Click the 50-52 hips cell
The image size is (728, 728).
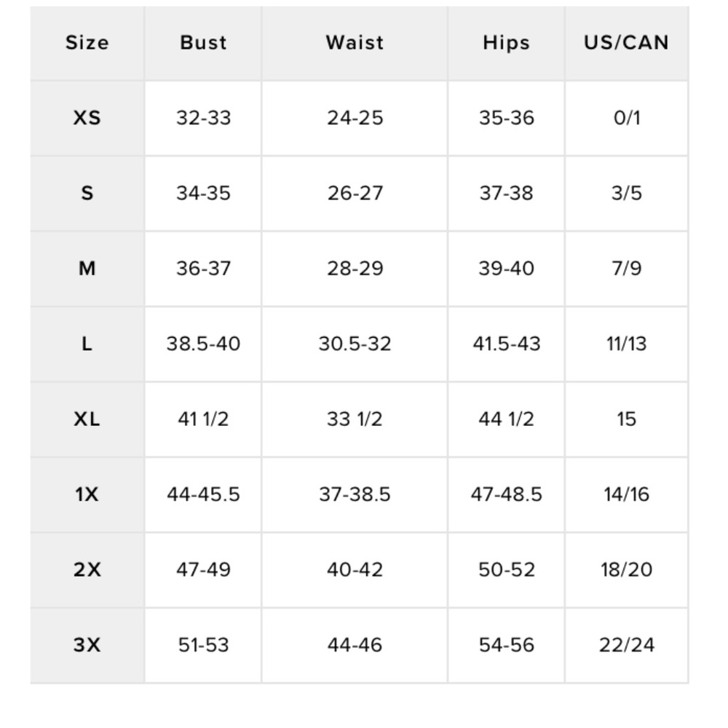506,570
